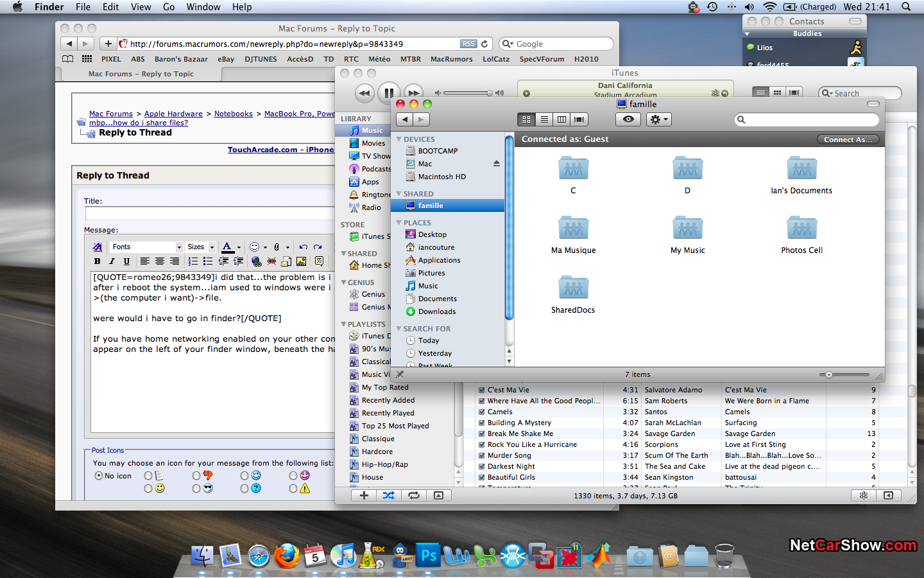Open the Fonts dropdown
The image size is (924, 578).
tap(146, 247)
